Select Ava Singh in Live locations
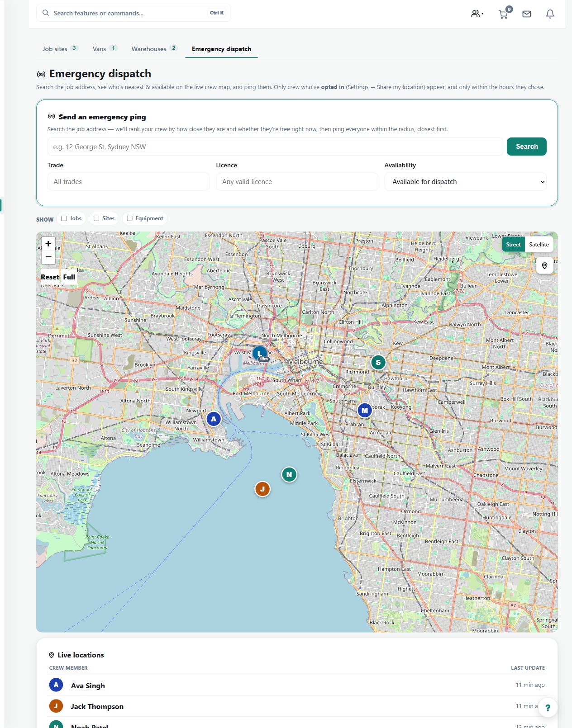The width and height of the screenshot is (572, 728). click(297, 685)
